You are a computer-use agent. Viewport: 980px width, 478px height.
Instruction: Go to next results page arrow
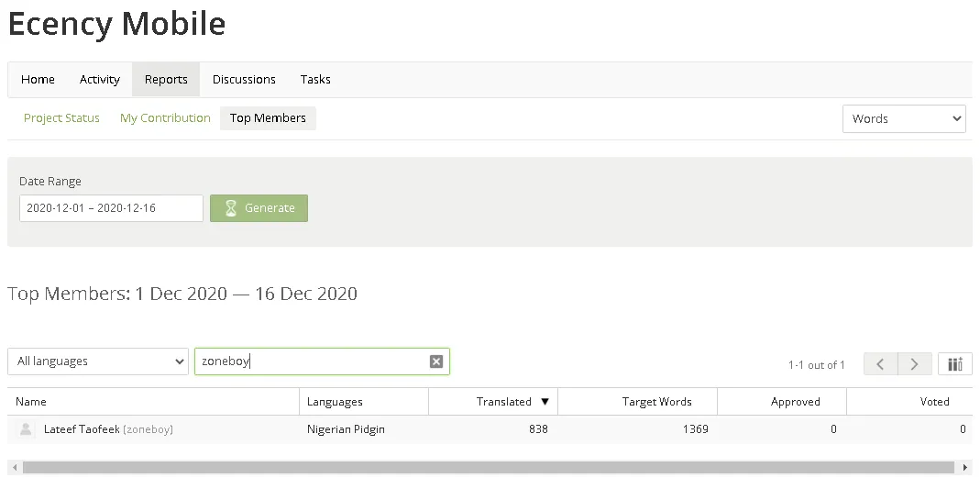pyautogui.click(x=914, y=364)
